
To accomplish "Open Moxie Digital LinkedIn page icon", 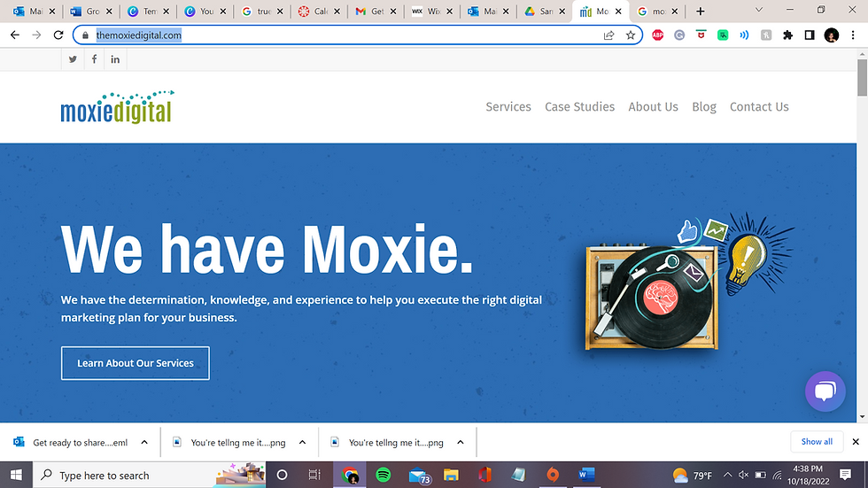I will point(115,59).
